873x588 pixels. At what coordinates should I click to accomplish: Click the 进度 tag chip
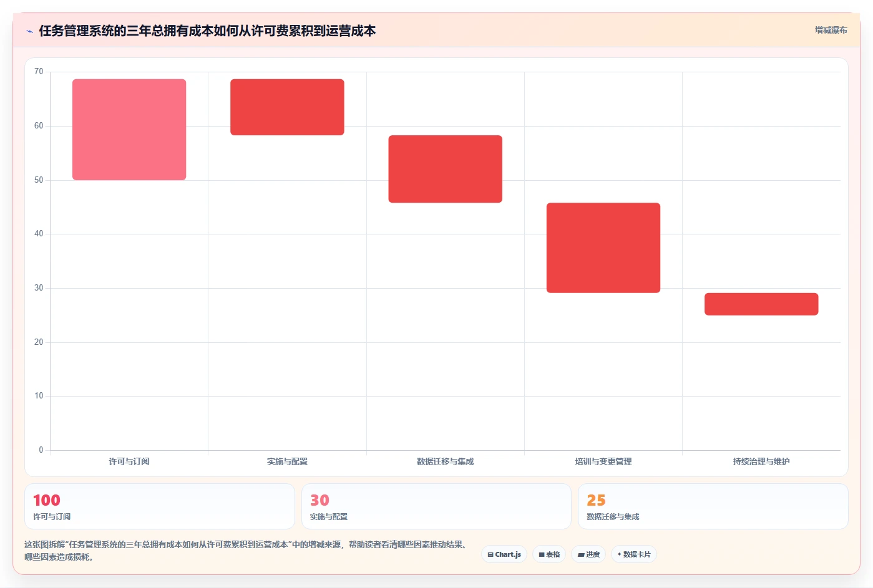pos(588,554)
